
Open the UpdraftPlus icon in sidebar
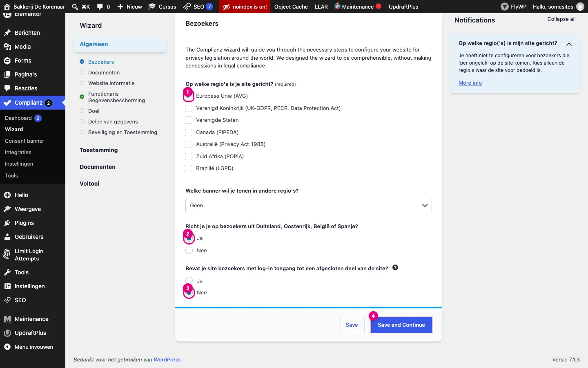7,333
